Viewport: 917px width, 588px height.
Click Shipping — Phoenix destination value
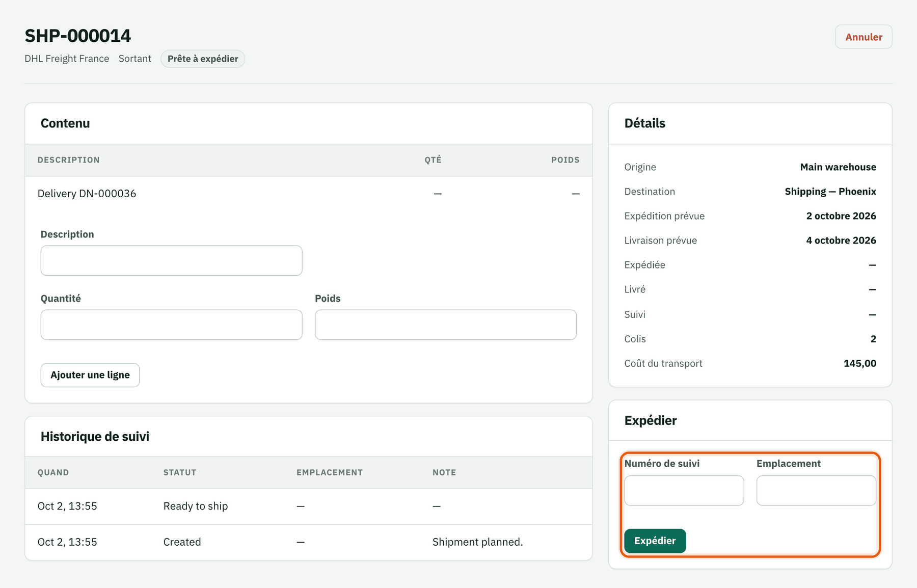[830, 192]
